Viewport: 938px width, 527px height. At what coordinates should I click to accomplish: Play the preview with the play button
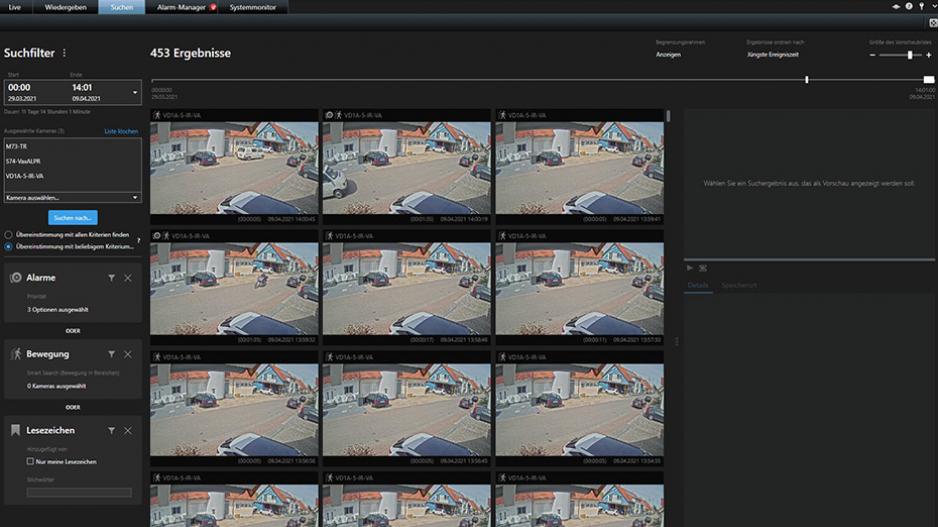(x=689, y=268)
